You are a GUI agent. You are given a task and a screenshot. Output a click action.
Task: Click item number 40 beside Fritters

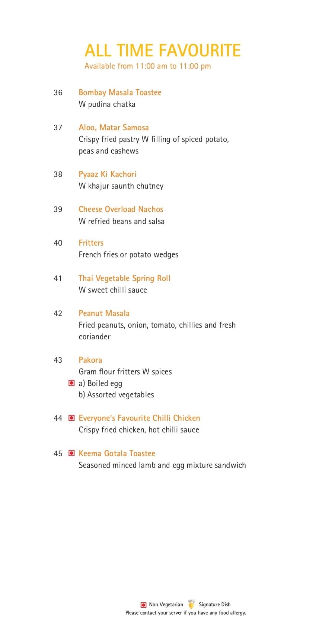click(58, 243)
